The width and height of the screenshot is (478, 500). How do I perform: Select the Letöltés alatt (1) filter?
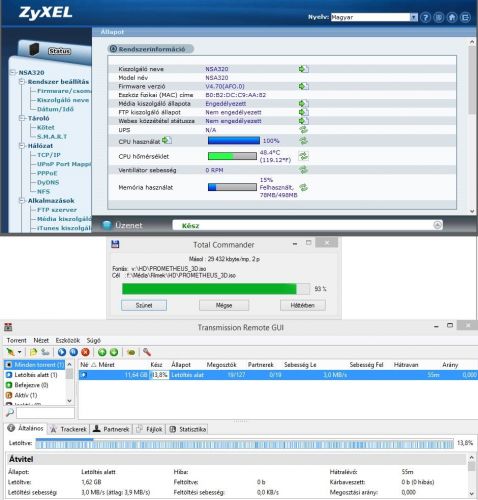pos(36,375)
